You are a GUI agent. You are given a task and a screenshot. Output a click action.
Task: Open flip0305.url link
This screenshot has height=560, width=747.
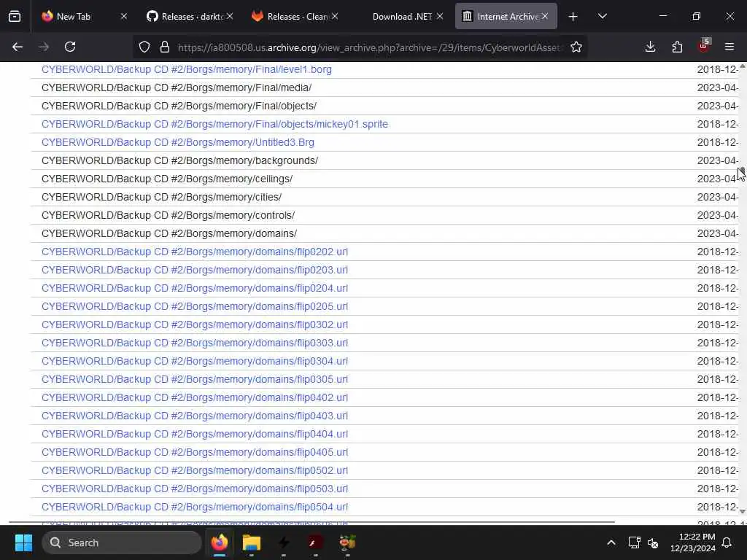pyautogui.click(x=194, y=379)
